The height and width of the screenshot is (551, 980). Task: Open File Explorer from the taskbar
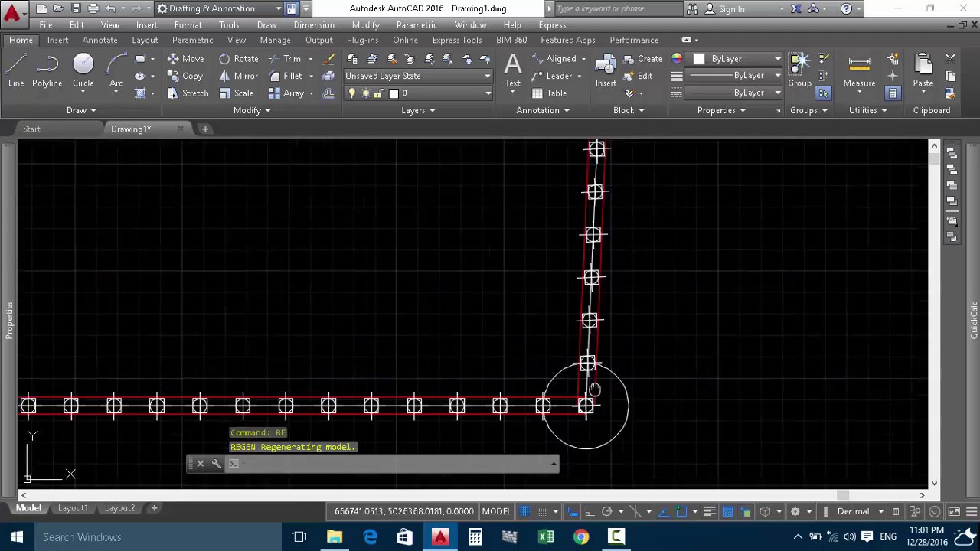(335, 536)
